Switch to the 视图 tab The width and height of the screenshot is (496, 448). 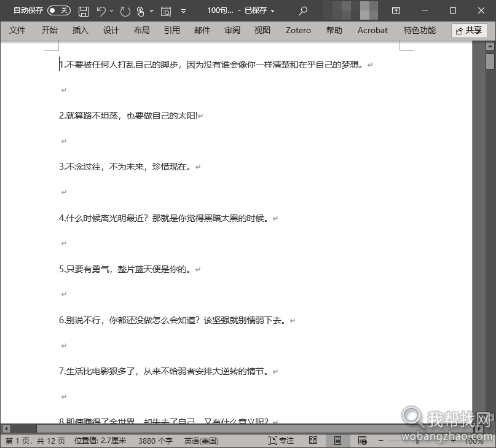(x=262, y=30)
